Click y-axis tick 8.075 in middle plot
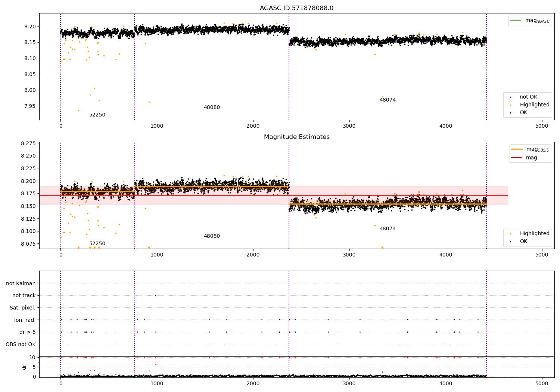Screen dimensions: 560x392 click(x=29, y=244)
